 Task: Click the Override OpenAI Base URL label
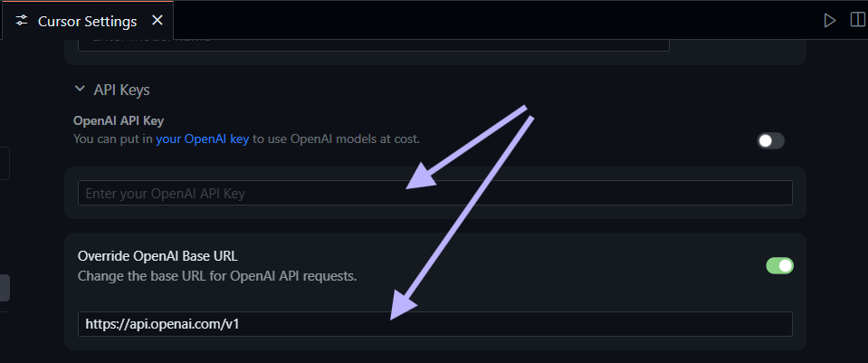[x=157, y=255]
